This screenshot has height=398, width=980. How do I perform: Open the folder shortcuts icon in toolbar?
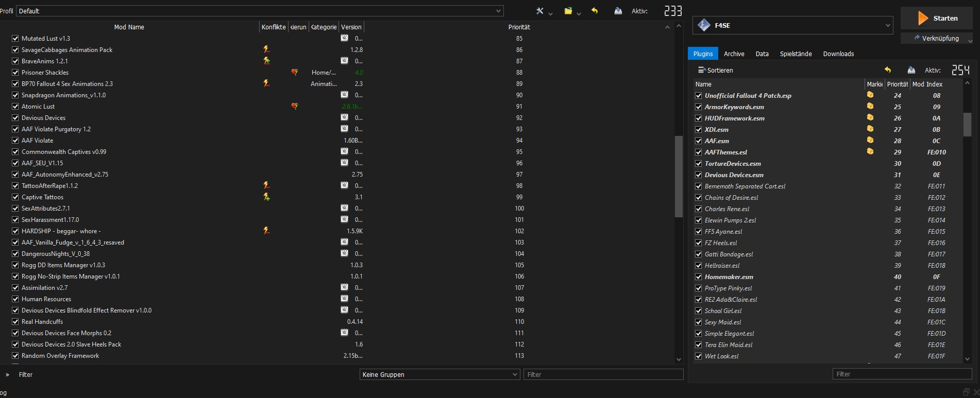568,11
